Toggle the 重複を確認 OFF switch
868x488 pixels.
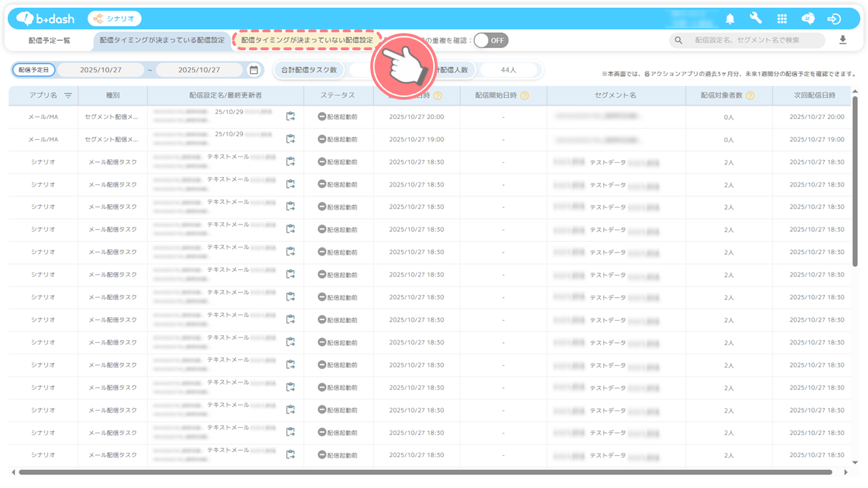[x=491, y=40]
